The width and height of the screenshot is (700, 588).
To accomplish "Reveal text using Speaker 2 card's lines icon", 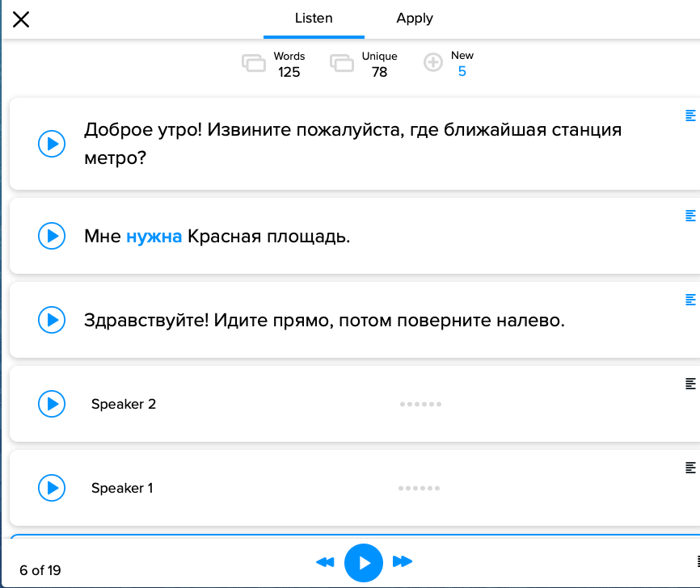I will [690, 383].
